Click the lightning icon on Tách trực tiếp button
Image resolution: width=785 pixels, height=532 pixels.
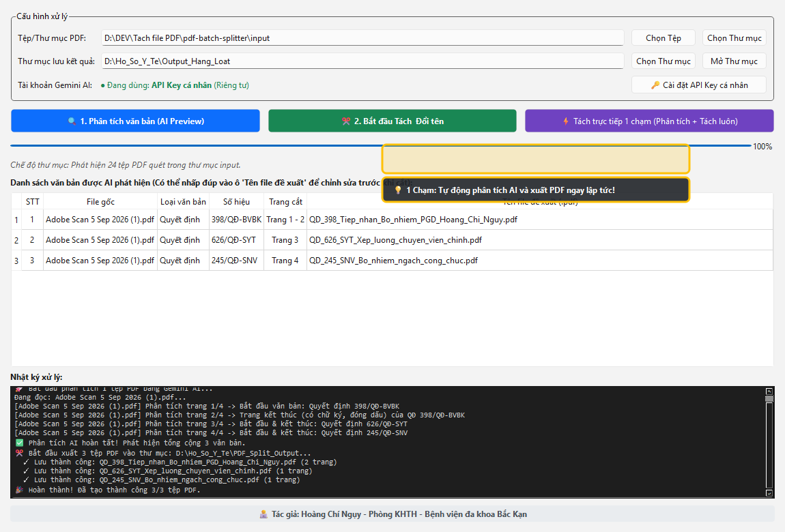tap(566, 121)
